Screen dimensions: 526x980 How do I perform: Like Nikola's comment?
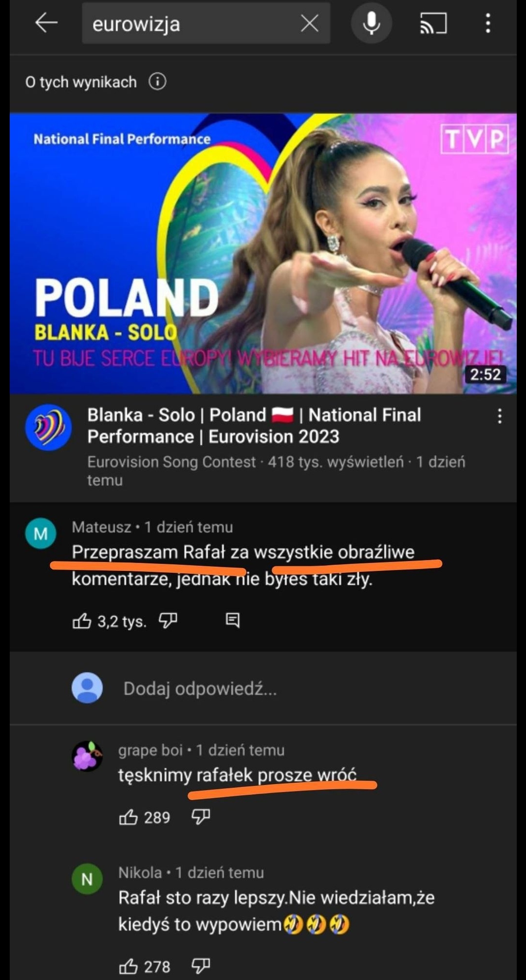coord(129,966)
